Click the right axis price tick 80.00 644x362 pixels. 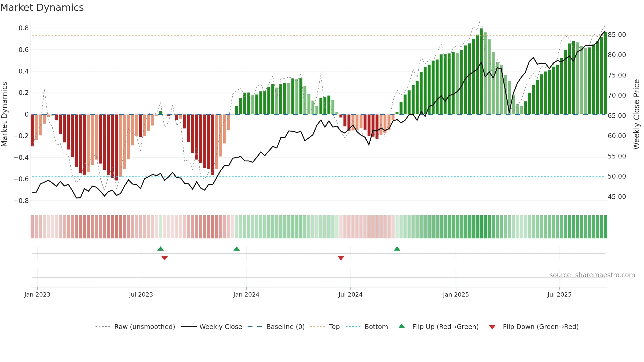point(617,55)
